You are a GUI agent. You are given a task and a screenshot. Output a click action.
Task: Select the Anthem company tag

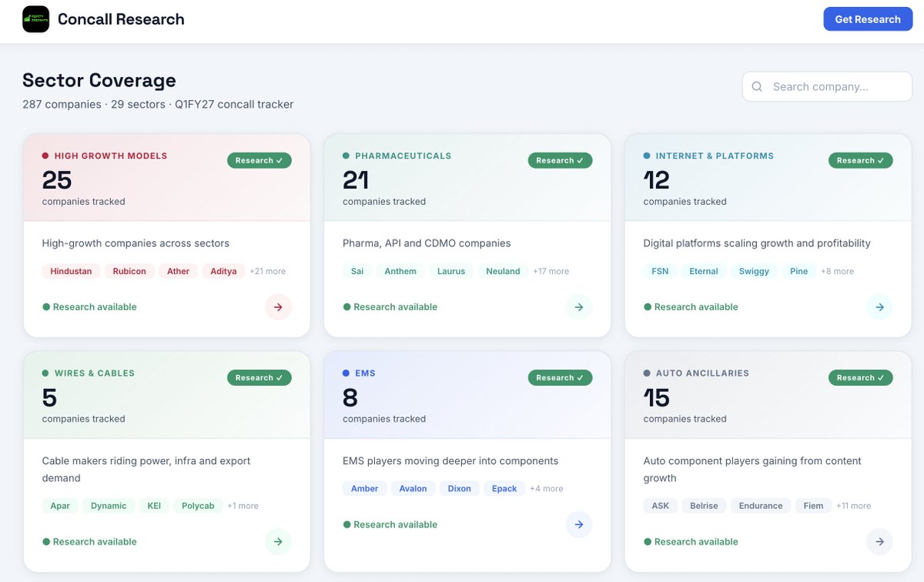point(400,271)
